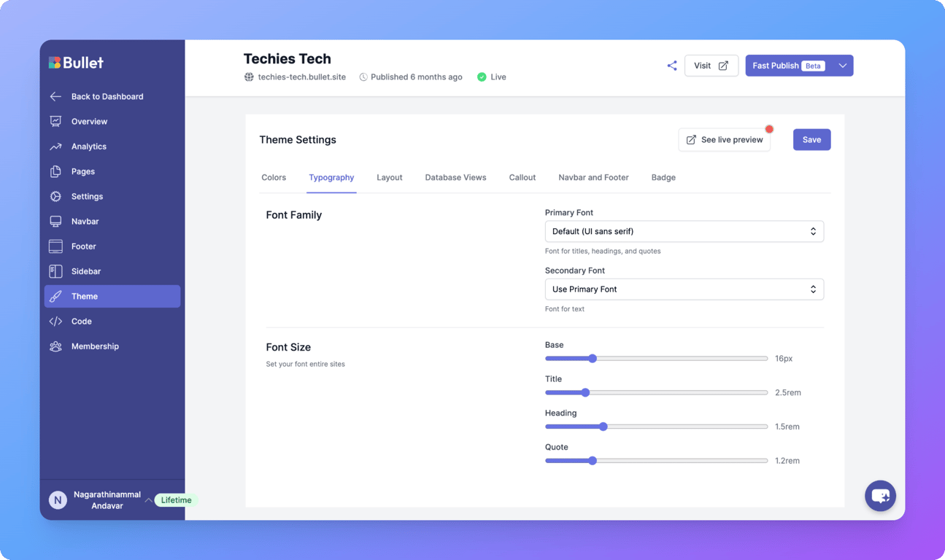Click the Nagarathinammal Andavar user name
This screenshot has width=945, height=560.
(x=107, y=500)
